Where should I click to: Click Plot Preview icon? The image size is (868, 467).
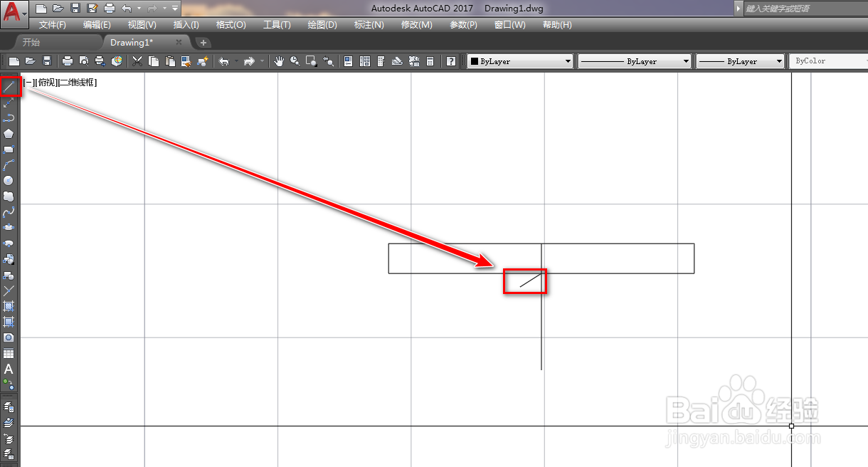[x=84, y=61]
